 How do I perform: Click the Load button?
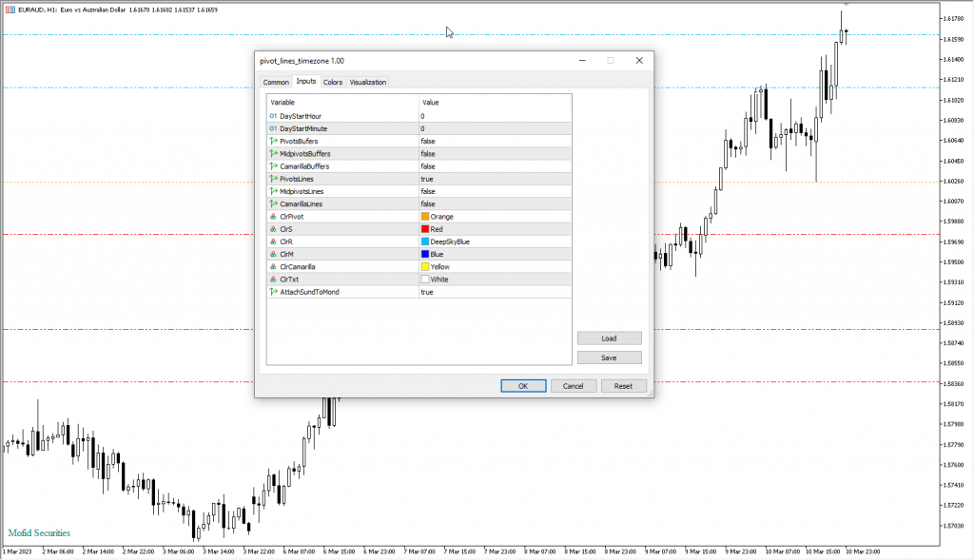(609, 338)
